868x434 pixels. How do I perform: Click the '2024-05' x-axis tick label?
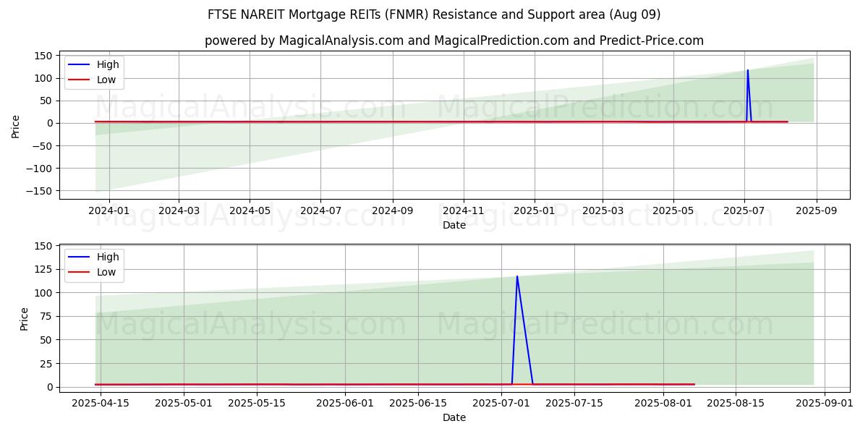250,210
